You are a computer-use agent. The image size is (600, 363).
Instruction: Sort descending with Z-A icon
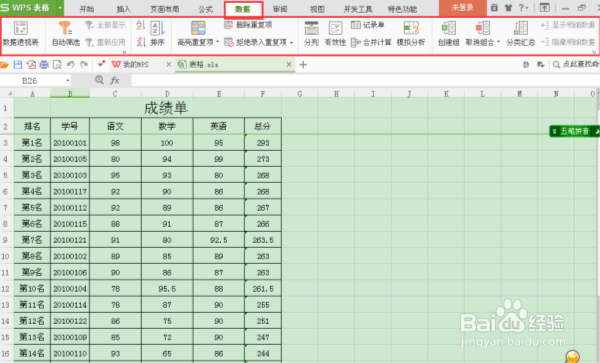pyautogui.click(x=140, y=42)
